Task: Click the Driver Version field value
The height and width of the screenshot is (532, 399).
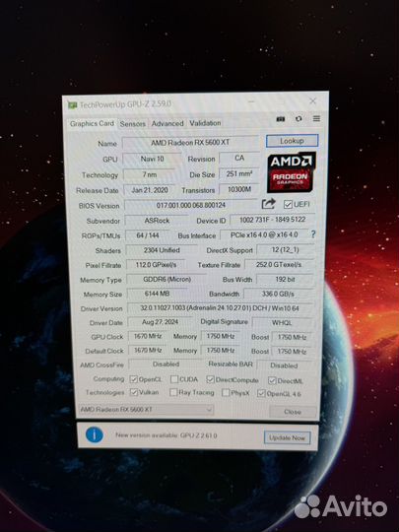Action: [220, 308]
